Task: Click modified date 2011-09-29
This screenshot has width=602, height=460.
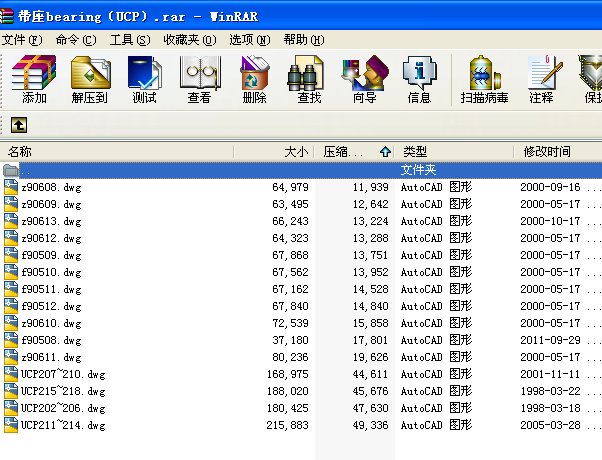Action: click(x=550, y=340)
